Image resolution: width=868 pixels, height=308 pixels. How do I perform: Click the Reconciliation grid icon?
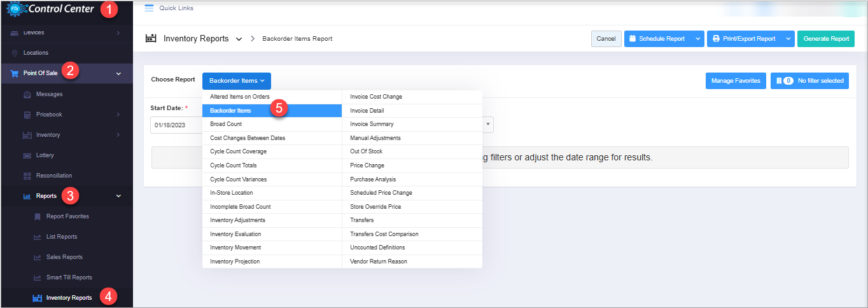coord(27,176)
